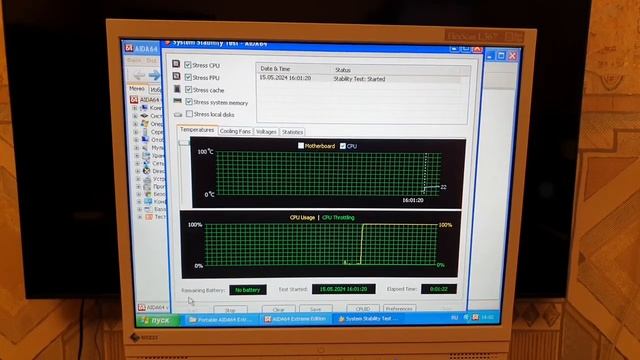
Task: Click the AIDA64 icon in main window title bar
Action: 129,48
